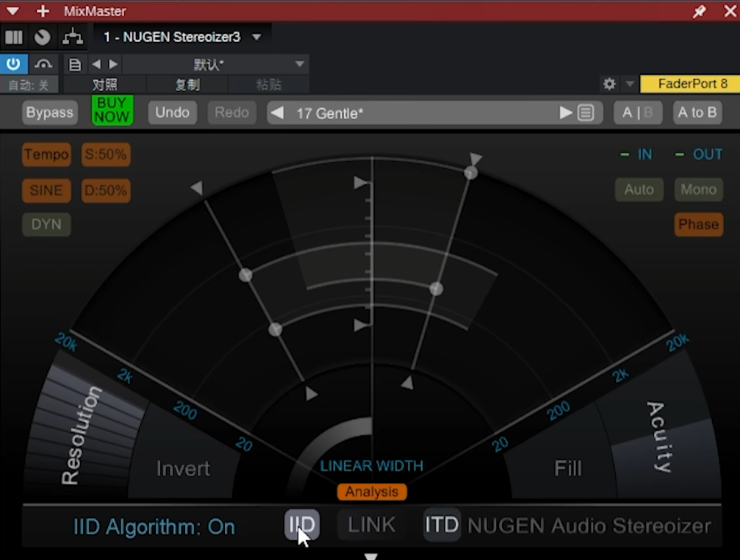Select the IID algorithm tab
740x560 pixels.
click(302, 525)
